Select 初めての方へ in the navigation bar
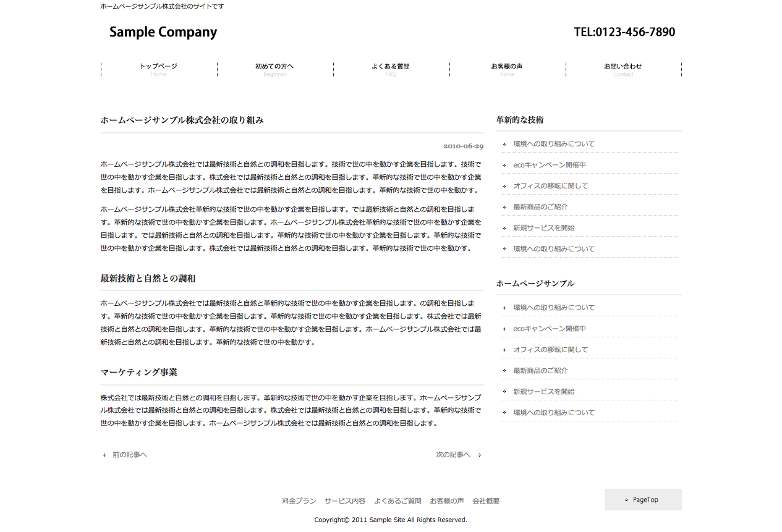The width and height of the screenshot is (782, 532). [274, 69]
